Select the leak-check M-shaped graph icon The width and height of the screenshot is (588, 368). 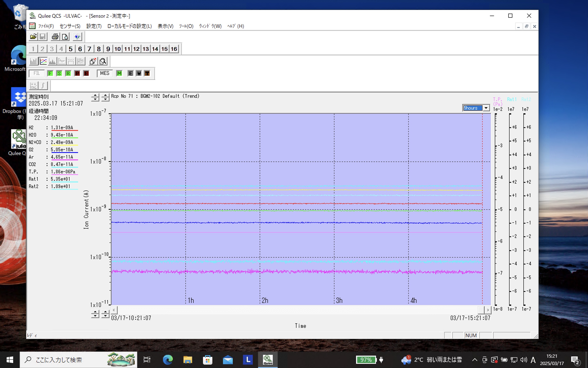click(x=71, y=61)
